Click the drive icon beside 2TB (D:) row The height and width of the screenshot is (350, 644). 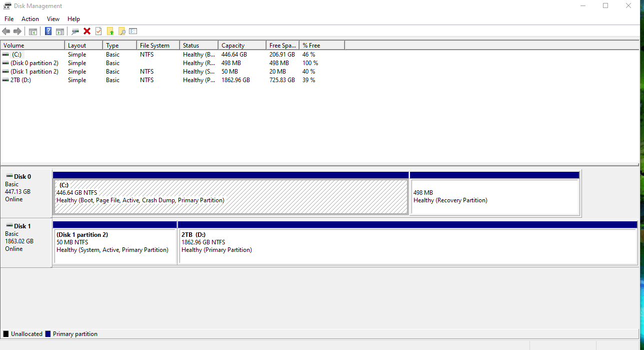(5, 80)
